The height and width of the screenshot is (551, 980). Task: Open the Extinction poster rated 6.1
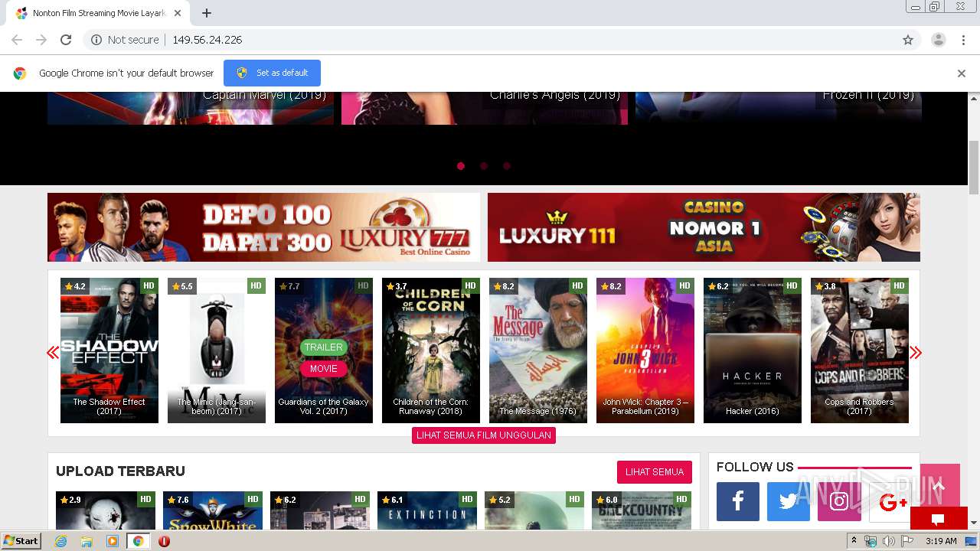tap(427, 510)
